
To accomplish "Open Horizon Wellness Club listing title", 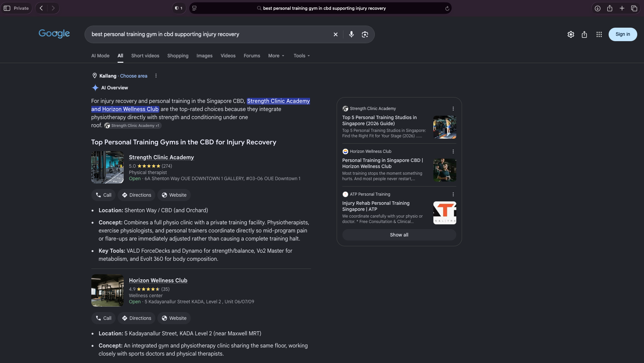I will (x=158, y=280).
